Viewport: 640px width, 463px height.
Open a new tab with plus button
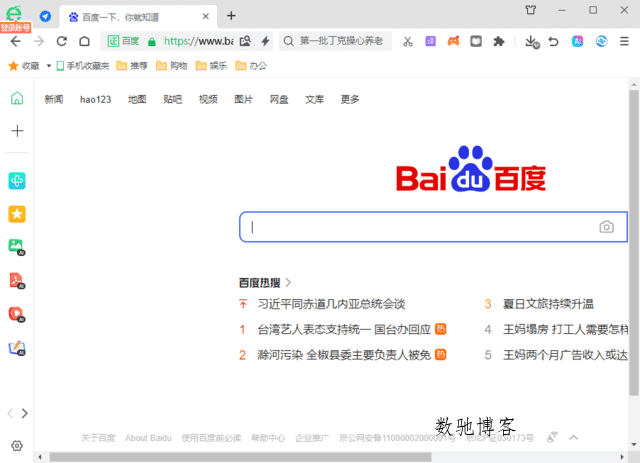coord(231,16)
